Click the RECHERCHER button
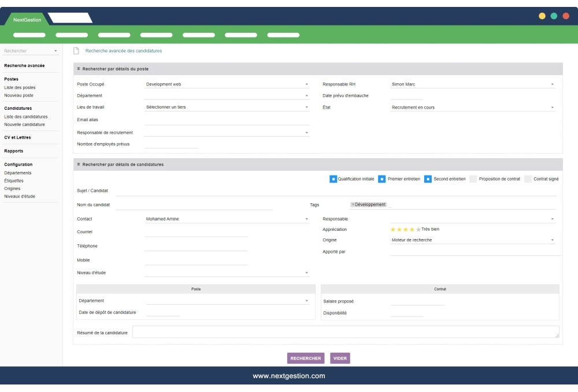The height and width of the screenshot is (392, 578). point(306,358)
